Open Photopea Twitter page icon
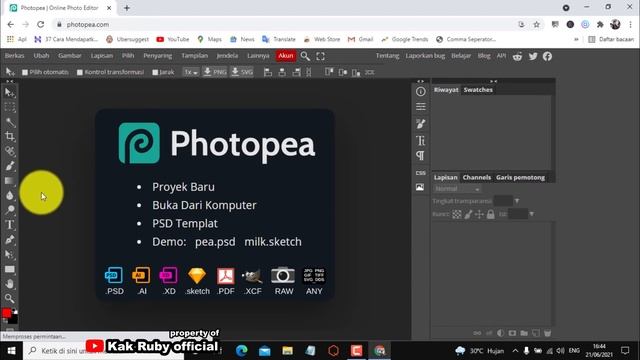 [533, 56]
